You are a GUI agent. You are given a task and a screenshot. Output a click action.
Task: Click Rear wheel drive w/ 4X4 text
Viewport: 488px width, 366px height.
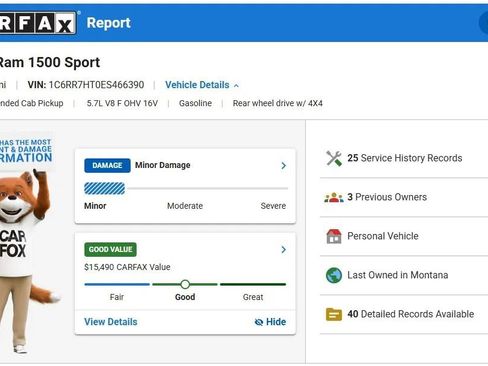click(x=278, y=103)
